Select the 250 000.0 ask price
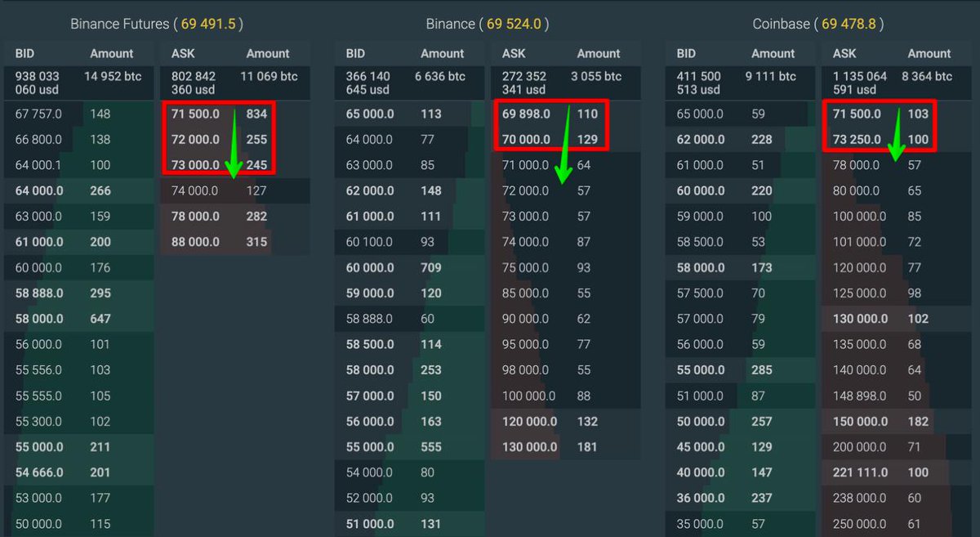This screenshot has height=537, width=980. [860, 524]
